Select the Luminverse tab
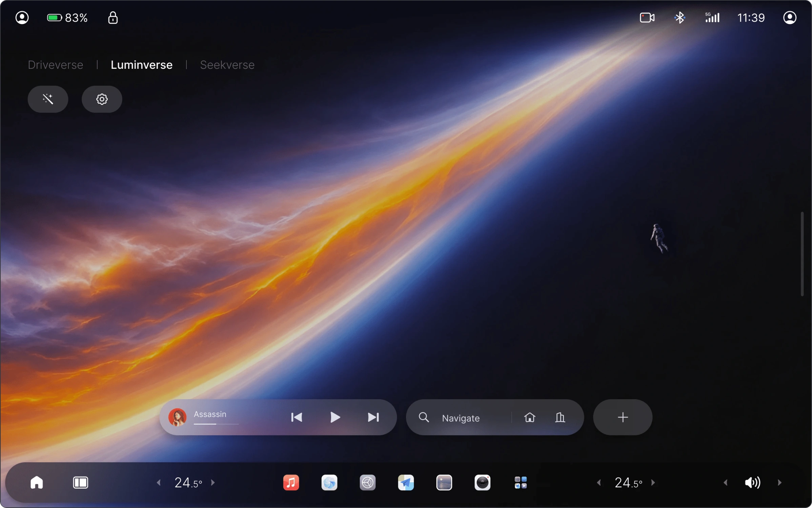812x508 pixels. click(x=142, y=65)
